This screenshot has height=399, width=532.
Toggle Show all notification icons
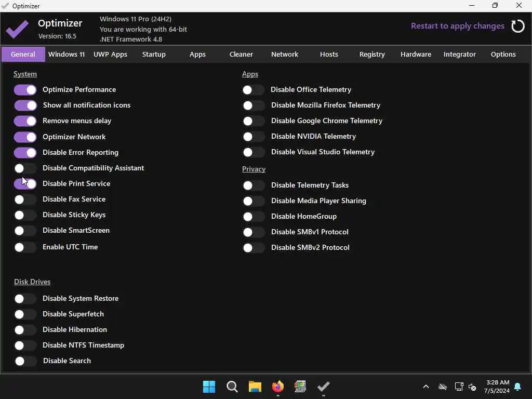pyautogui.click(x=25, y=105)
